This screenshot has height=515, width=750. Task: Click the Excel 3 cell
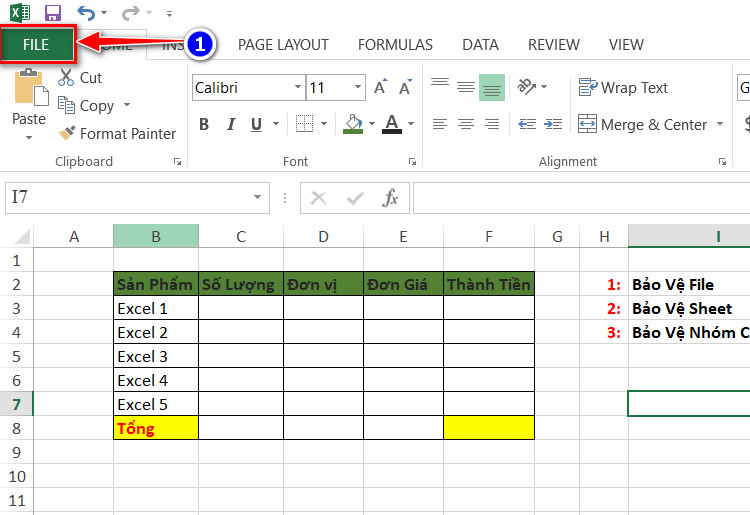click(x=156, y=356)
